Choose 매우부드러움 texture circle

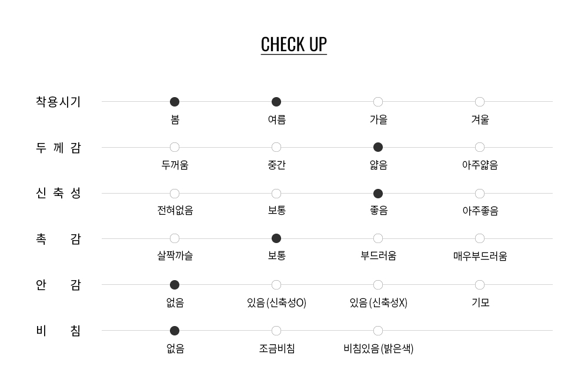click(x=480, y=238)
